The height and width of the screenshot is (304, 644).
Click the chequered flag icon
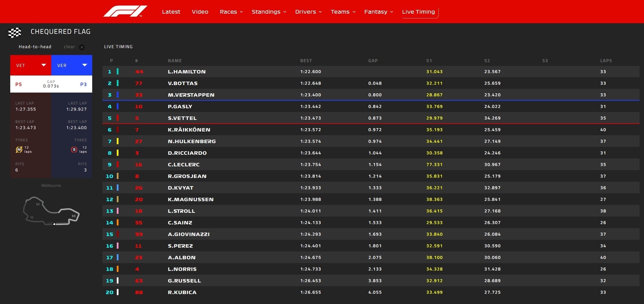15,32
